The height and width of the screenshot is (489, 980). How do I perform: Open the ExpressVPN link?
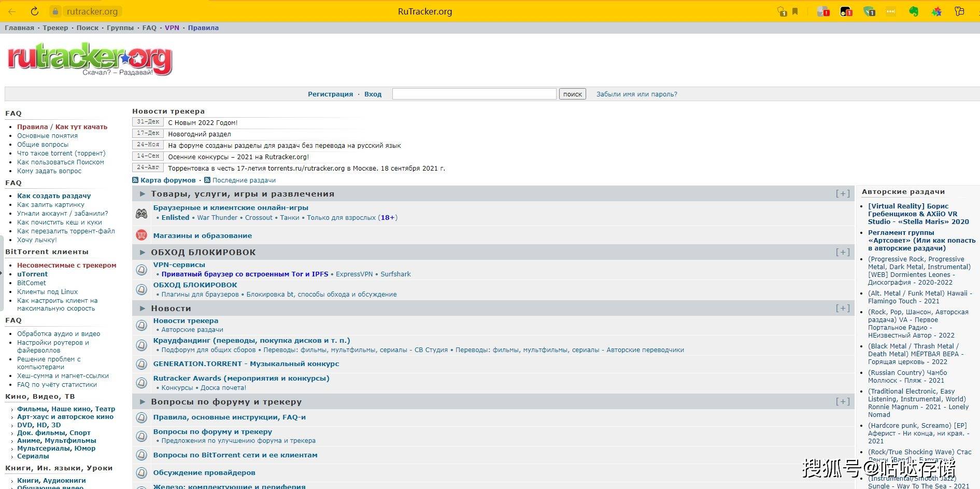point(354,274)
